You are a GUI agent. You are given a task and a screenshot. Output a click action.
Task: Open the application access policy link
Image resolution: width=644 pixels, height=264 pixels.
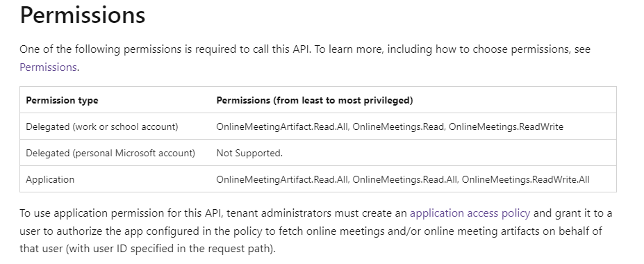470,213
